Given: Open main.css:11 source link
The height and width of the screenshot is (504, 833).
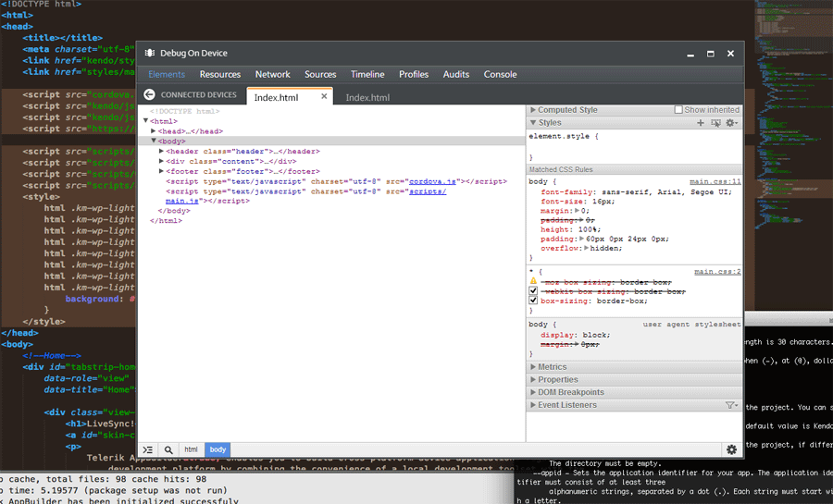Looking at the screenshot, I should pyautogui.click(x=715, y=181).
